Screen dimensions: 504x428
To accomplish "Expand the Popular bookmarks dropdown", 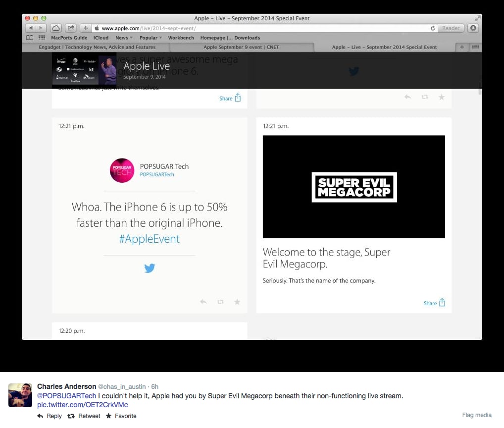I will coord(151,38).
